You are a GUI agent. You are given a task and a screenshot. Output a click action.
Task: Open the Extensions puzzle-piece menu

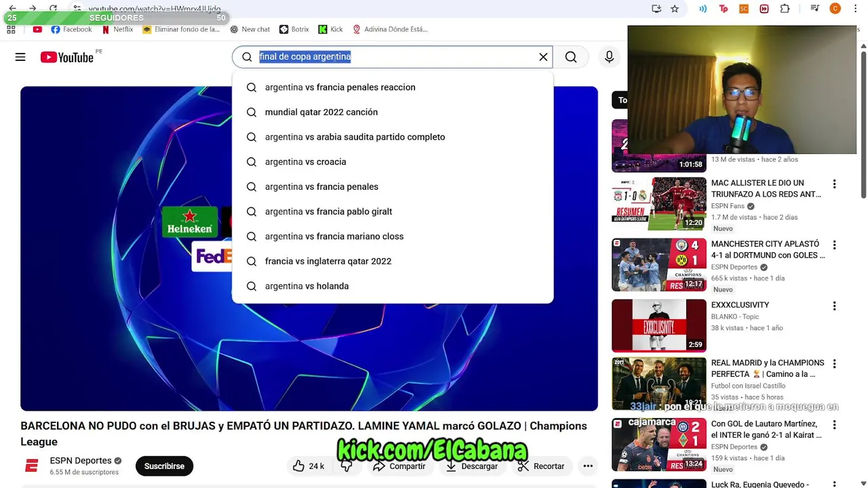(785, 9)
